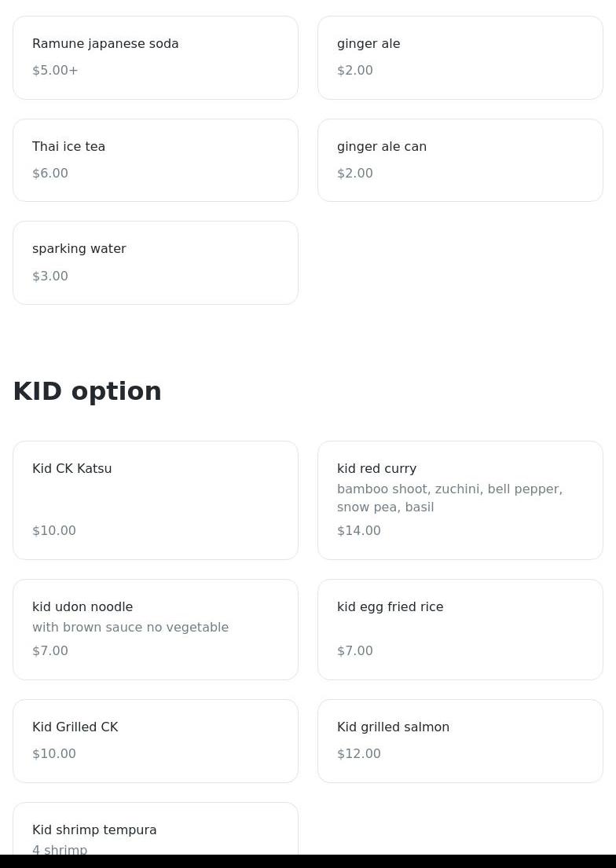616x868 pixels.
Task: Click the $6.00 Thai ice tea price
Action: tap(50, 174)
